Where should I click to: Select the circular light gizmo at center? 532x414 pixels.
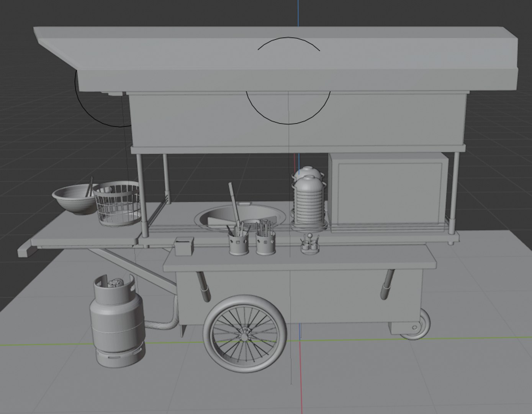[288, 80]
